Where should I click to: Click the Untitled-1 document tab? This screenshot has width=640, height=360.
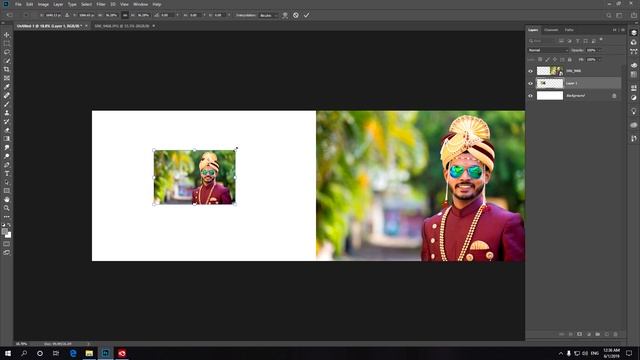49,26
